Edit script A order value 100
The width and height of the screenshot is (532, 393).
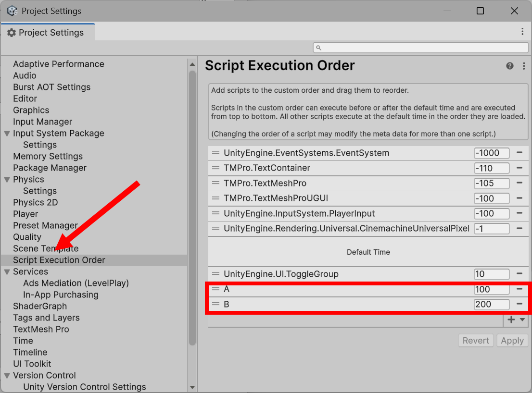pyautogui.click(x=492, y=289)
